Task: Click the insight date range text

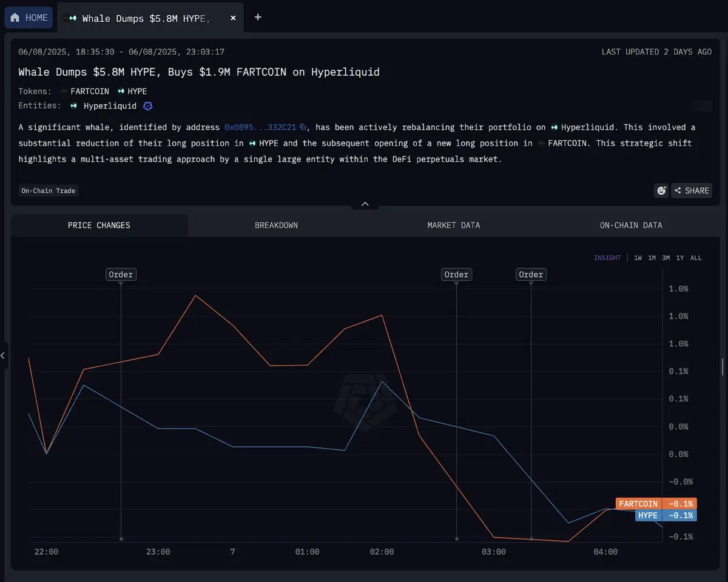Action: pos(121,52)
